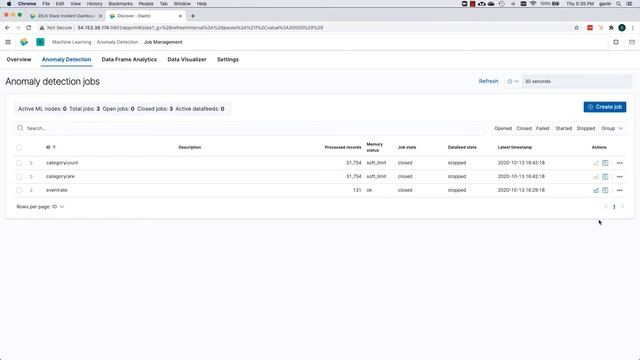Open the Kibana hamburger navigation menu
The image size is (640, 360).
[8, 42]
